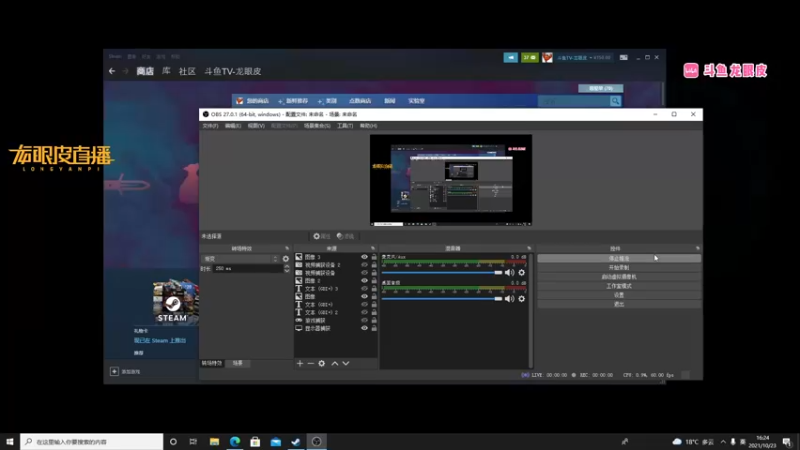Open the 渐变 transition dropdown
This screenshot has height=450, width=800.
click(240, 259)
